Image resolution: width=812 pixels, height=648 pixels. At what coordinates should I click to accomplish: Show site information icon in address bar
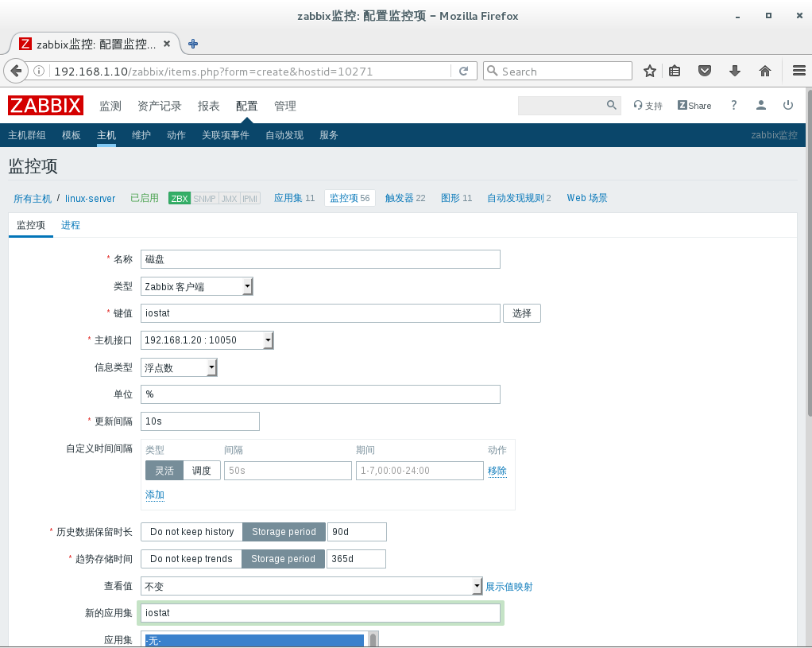(x=39, y=71)
